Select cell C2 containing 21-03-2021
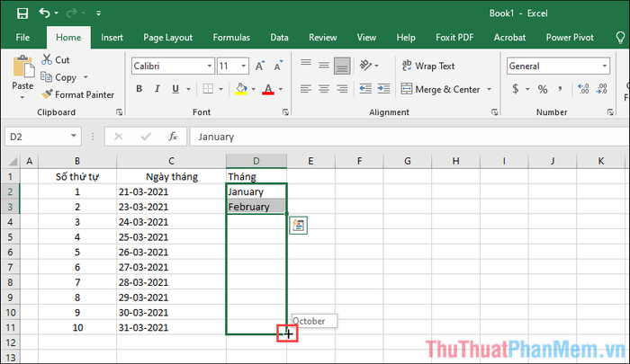Viewport: 630px width, 364px height. click(170, 192)
